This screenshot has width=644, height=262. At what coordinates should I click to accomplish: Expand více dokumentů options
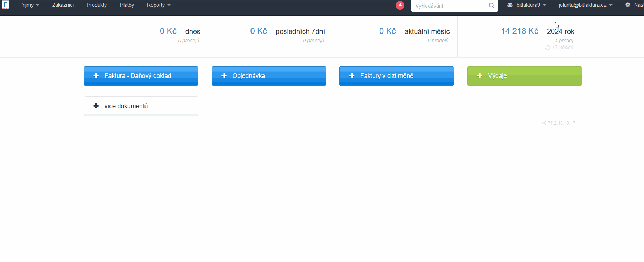[141, 106]
